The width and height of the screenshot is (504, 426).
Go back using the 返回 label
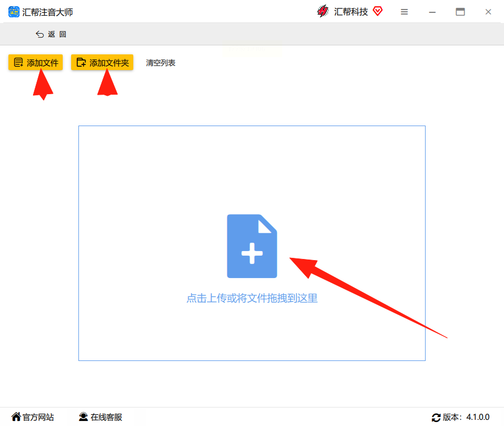tap(57, 34)
